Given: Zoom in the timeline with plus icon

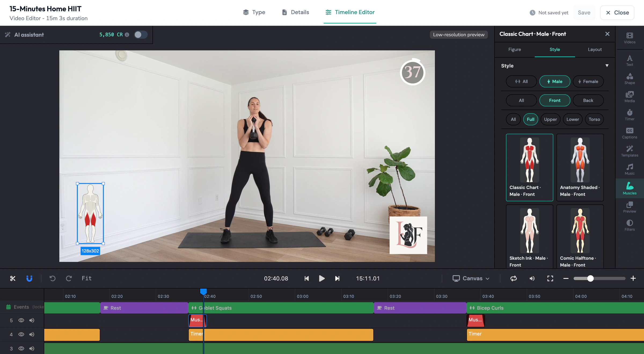Looking at the screenshot, I should [x=633, y=278].
